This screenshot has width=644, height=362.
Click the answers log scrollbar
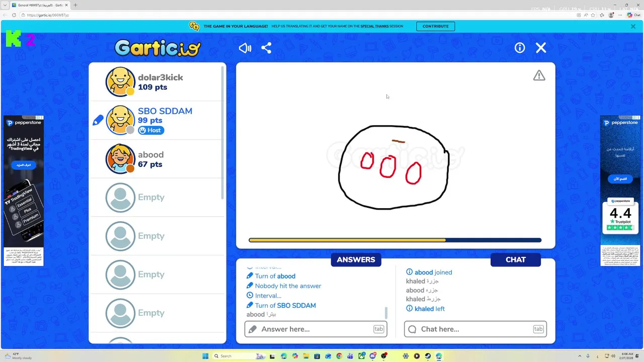386,313
